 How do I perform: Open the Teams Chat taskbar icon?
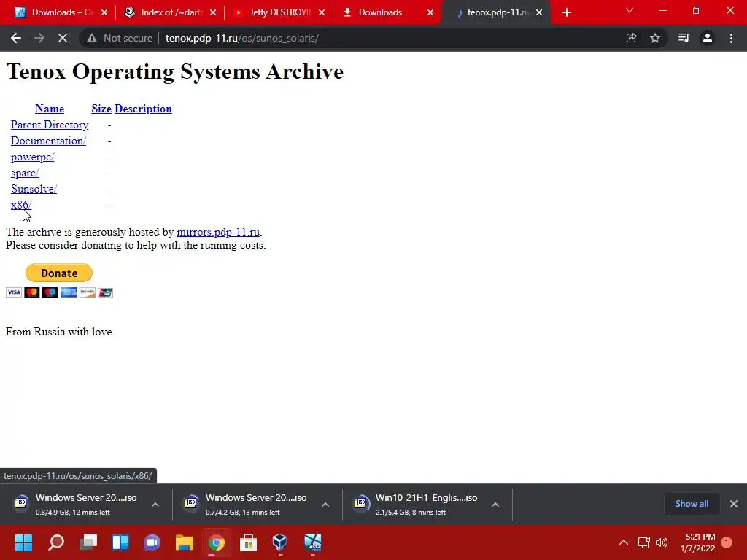tap(152, 542)
